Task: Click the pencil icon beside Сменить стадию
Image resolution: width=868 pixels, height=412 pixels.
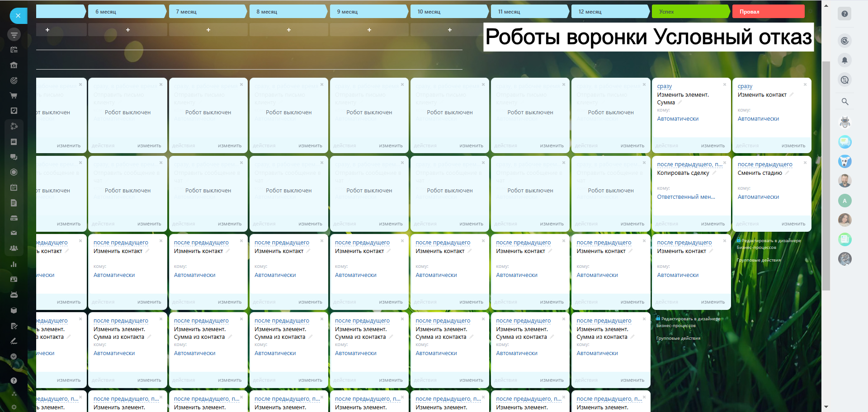Action: [x=787, y=173]
